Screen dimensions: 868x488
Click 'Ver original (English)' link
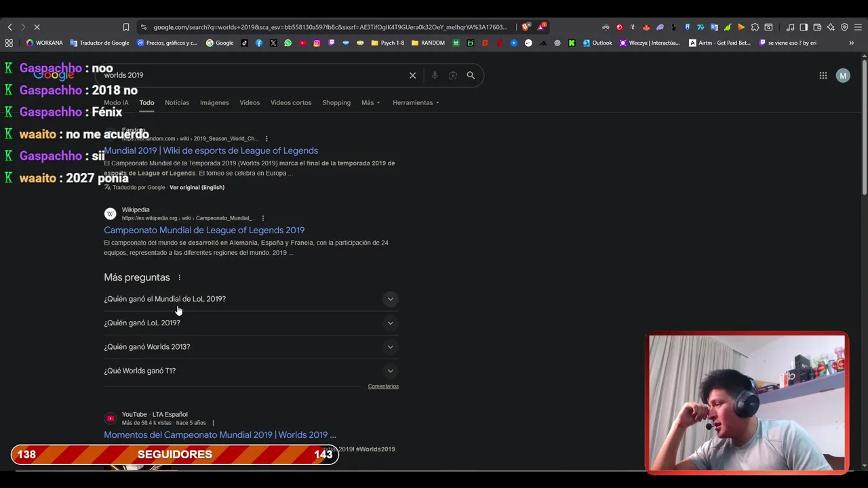[x=197, y=188]
